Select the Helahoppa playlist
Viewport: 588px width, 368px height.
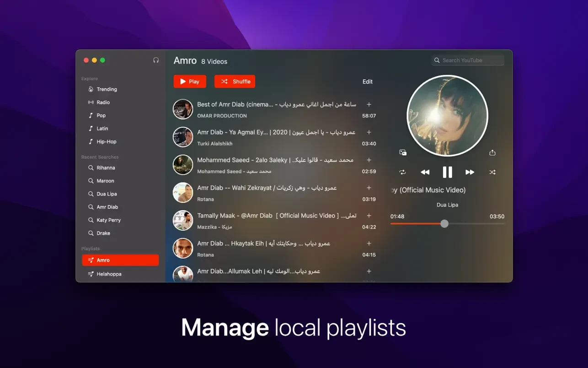109,274
